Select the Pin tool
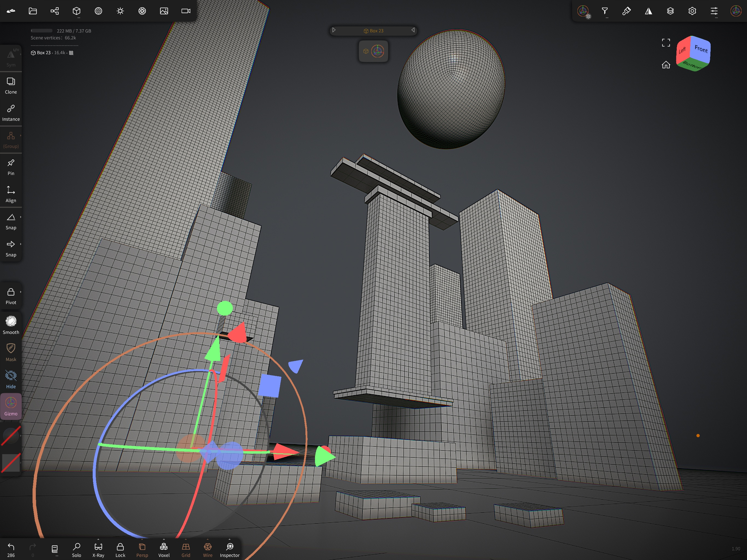 pyautogui.click(x=11, y=167)
